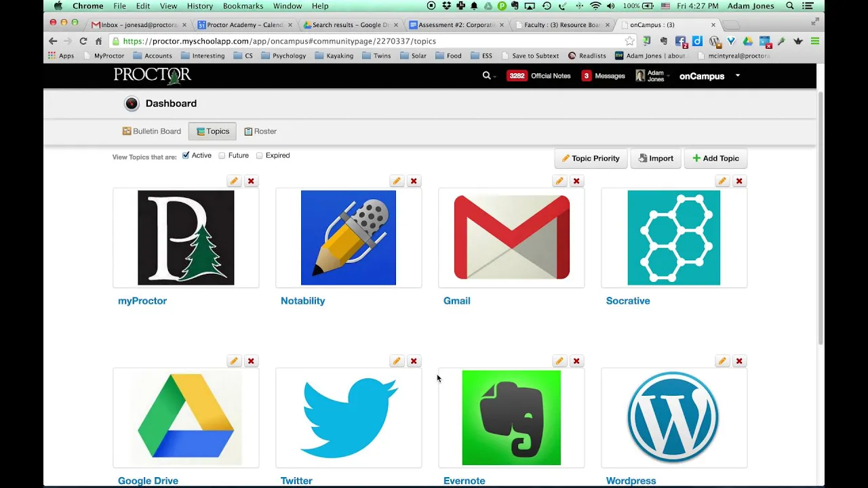868x488 pixels.
Task: Expand the onCampus dropdown arrow
Action: 738,76
